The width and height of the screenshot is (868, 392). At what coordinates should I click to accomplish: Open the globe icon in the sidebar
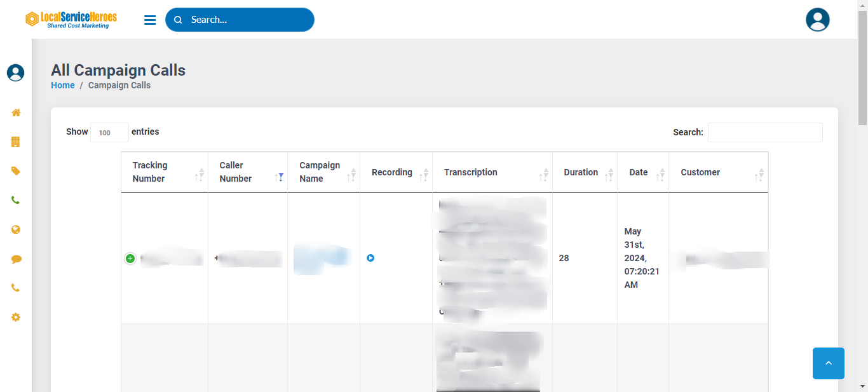click(16, 229)
